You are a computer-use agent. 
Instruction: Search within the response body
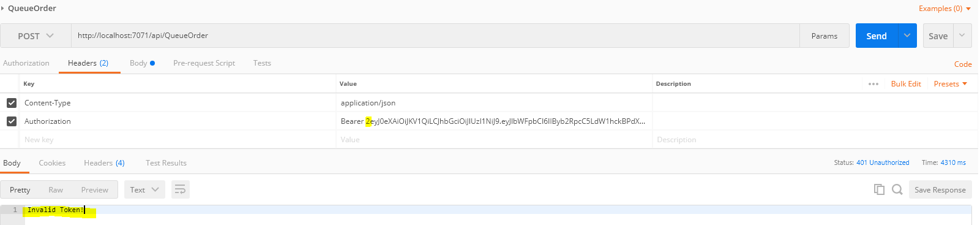[897, 189]
